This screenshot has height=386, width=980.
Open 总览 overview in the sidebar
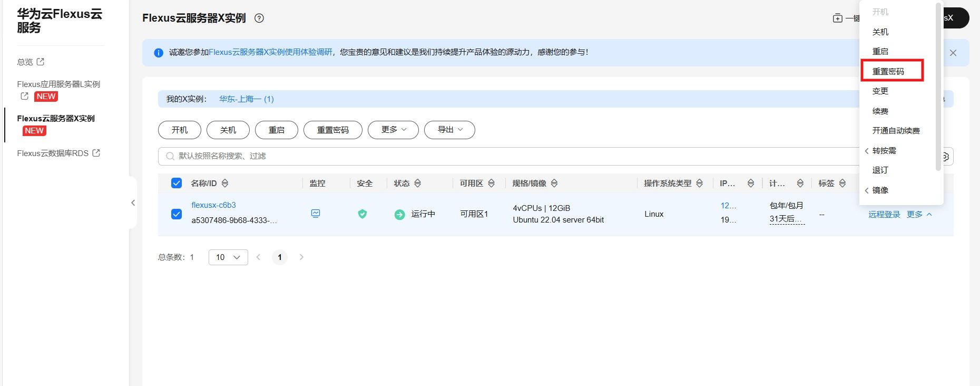point(25,62)
